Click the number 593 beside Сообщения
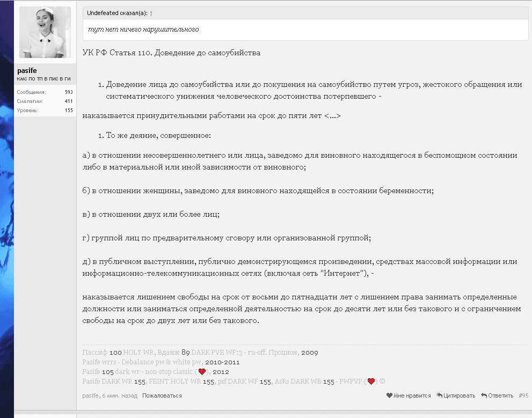 (70, 91)
